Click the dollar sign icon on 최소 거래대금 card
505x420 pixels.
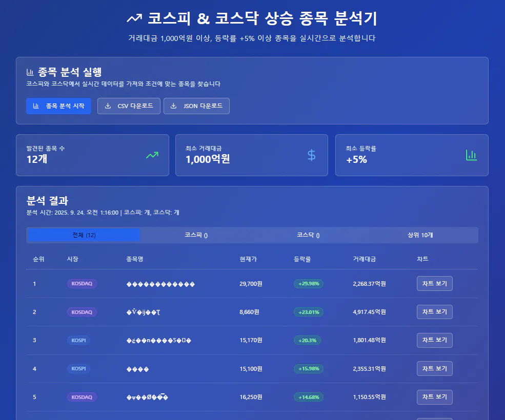311,155
